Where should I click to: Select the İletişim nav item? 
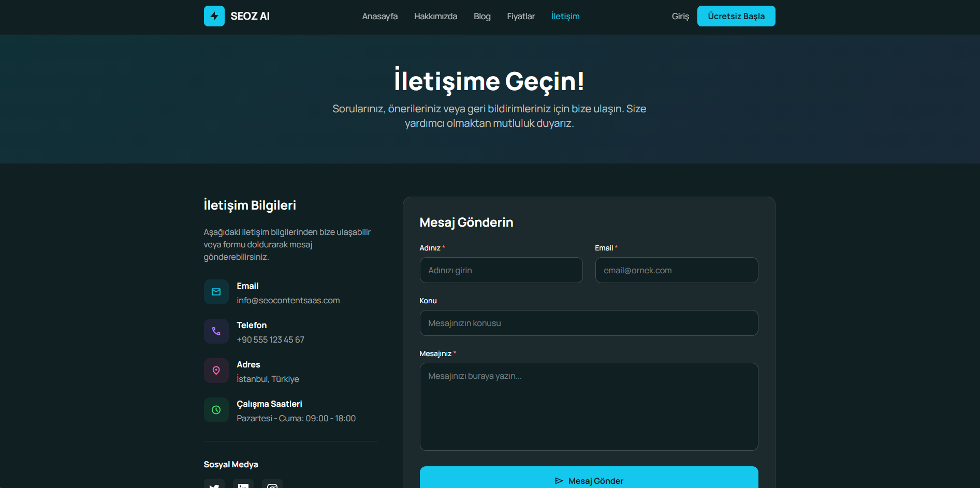(x=565, y=16)
